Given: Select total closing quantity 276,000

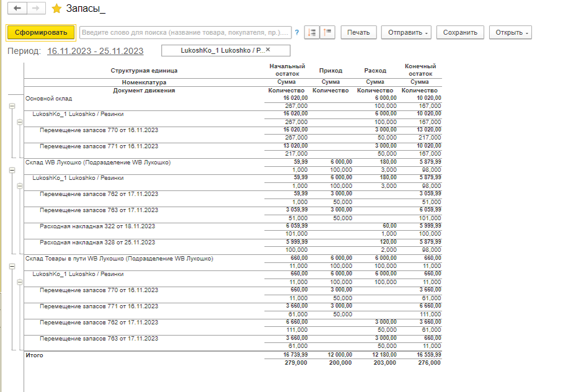Looking at the screenshot, I should [x=429, y=363].
